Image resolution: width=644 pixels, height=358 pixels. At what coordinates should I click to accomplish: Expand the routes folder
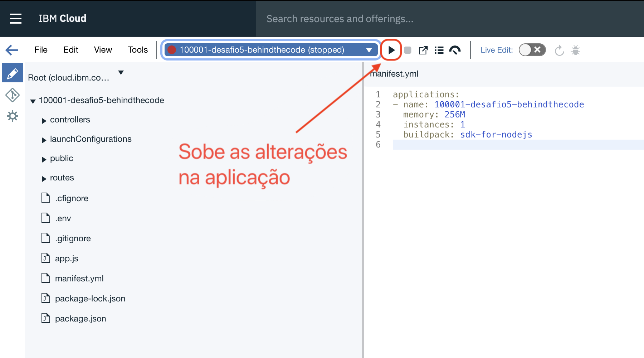44,179
